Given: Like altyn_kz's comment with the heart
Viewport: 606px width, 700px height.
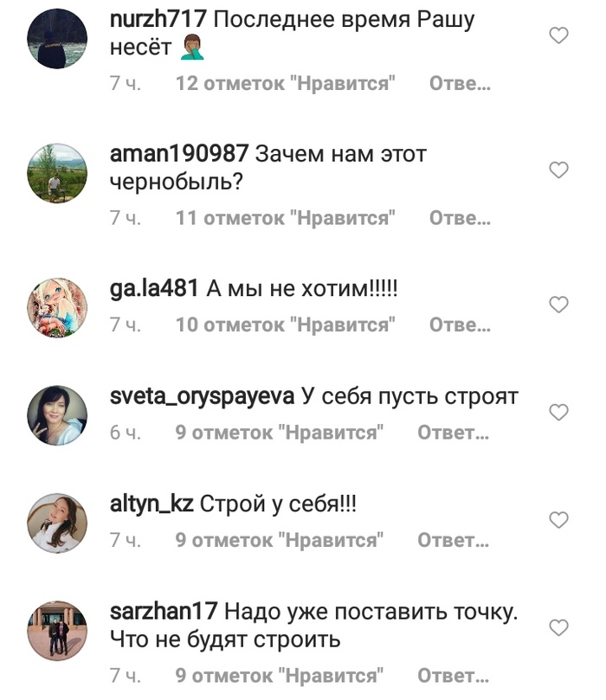Looking at the screenshot, I should click(x=558, y=520).
